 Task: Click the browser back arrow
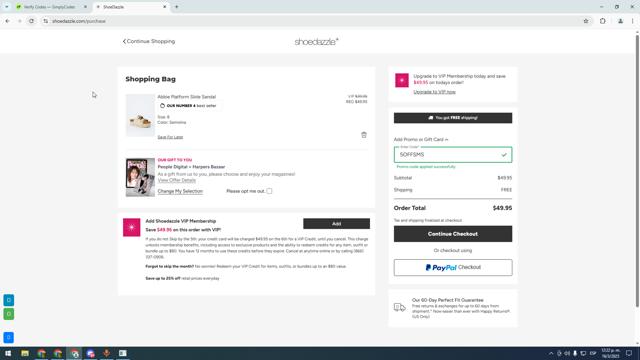point(8,21)
